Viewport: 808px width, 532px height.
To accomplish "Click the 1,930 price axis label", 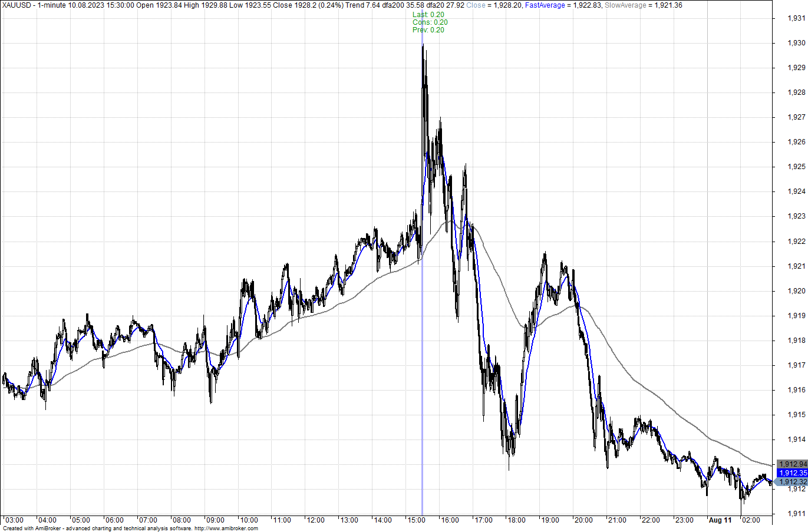I will 796,43.
